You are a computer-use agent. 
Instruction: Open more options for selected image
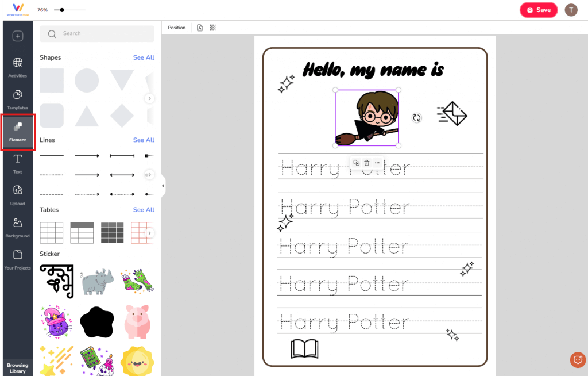[x=377, y=163]
